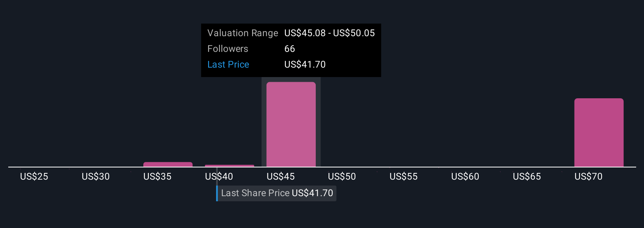Image resolution: width=644 pixels, height=228 pixels.
Task: Click the US$45 axis label
Action: 281,177
